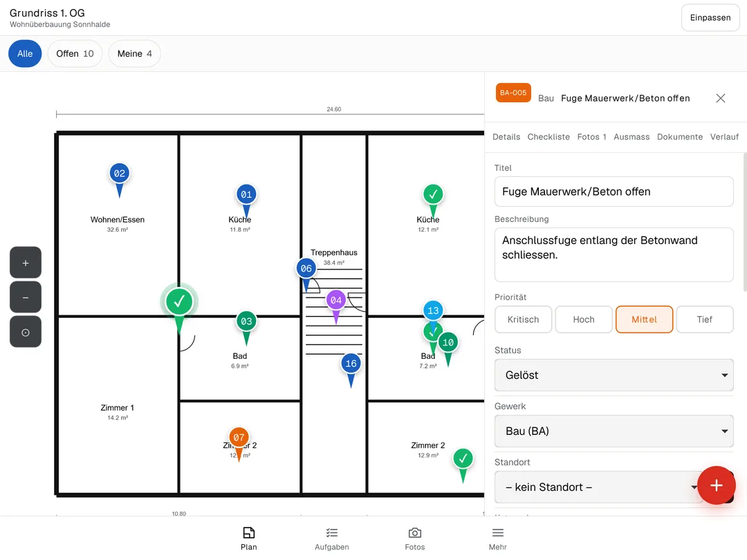Open the Gewerk dropdown Bau (BA)
Screen dimensions: 747x560
tap(614, 431)
